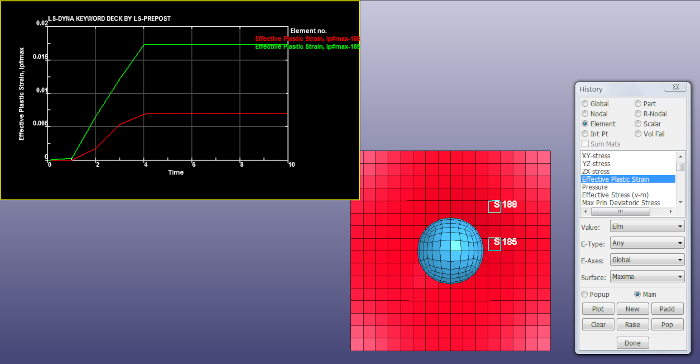Click the Pop button
This screenshot has width=700, height=364.
tap(667, 324)
